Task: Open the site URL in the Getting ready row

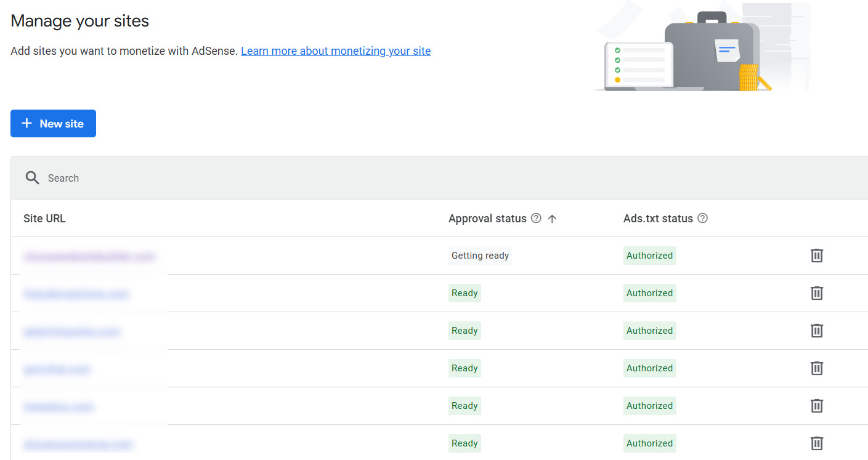Action: point(89,256)
